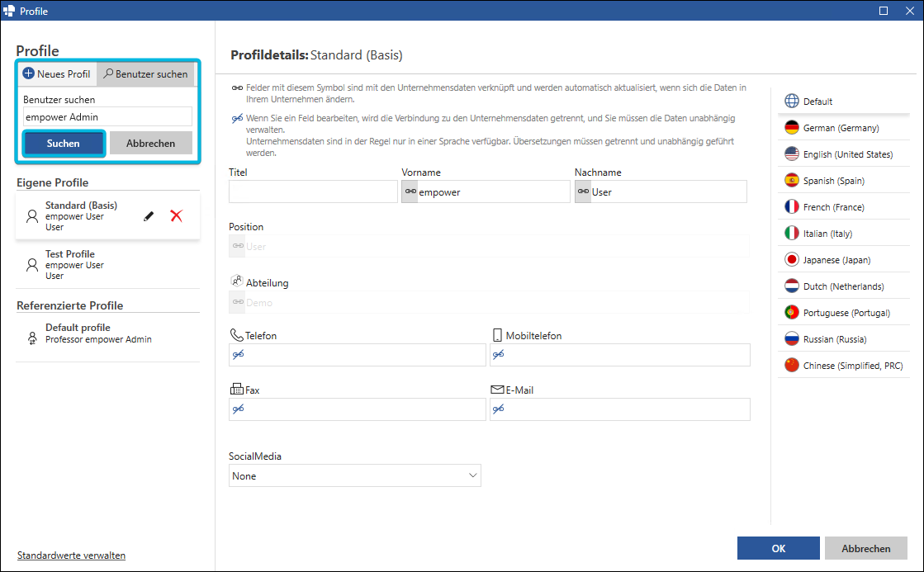This screenshot has height=572, width=924.
Task: Click Abbrechen in the user search panel
Action: [x=151, y=143]
